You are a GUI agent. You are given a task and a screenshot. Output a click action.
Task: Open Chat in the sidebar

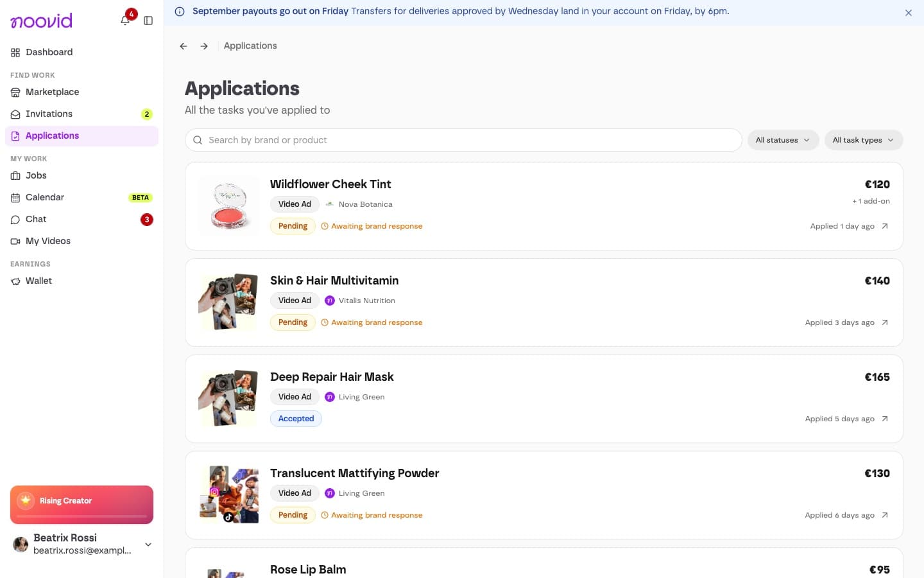coord(81,219)
